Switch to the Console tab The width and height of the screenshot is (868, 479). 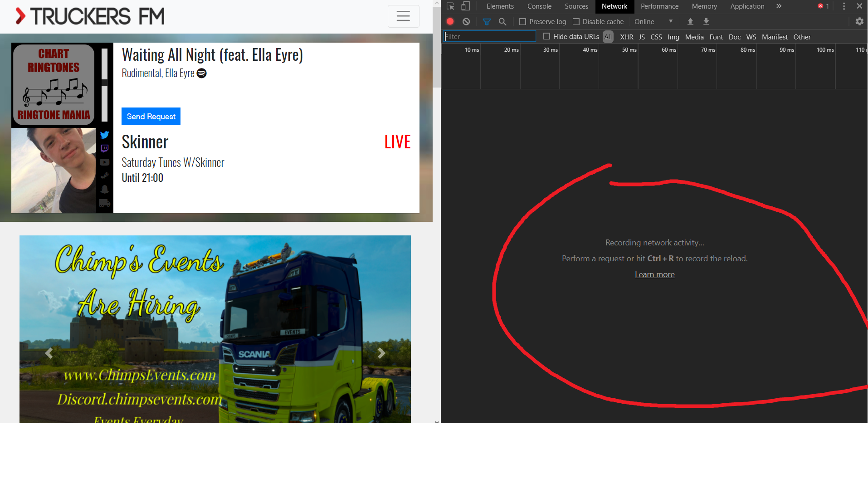click(539, 6)
